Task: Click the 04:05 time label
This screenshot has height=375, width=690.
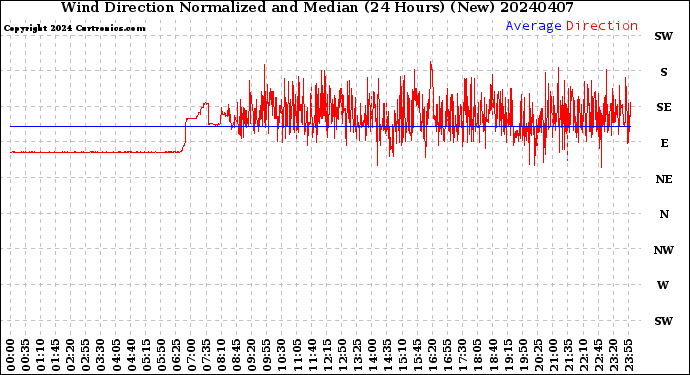Action: [x=116, y=355]
